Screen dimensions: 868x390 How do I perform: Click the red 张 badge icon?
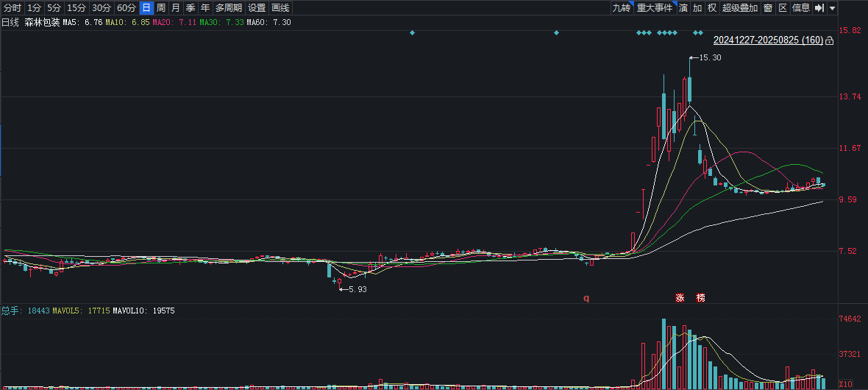coord(680,297)
